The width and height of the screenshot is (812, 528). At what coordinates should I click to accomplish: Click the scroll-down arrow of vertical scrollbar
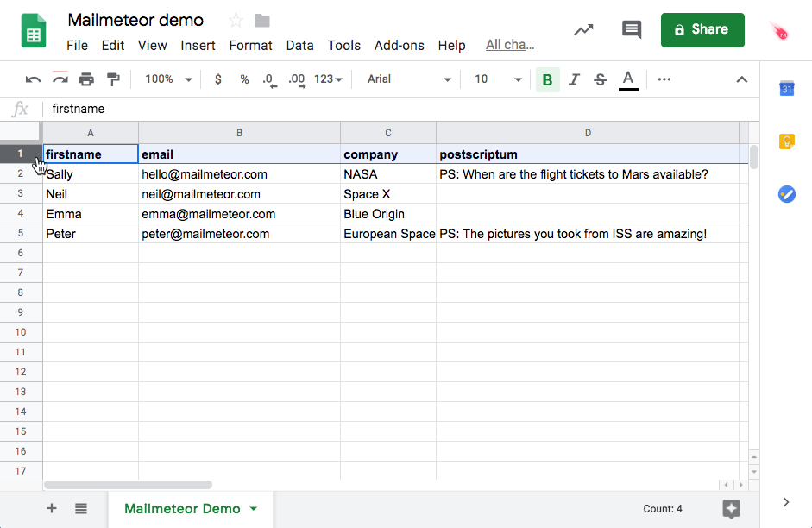754,472
